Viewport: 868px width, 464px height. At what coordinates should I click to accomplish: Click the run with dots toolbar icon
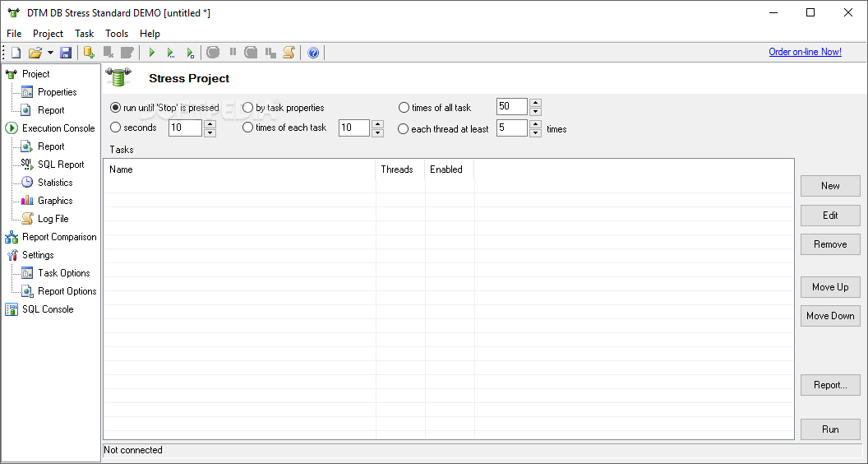coord(171,53)
